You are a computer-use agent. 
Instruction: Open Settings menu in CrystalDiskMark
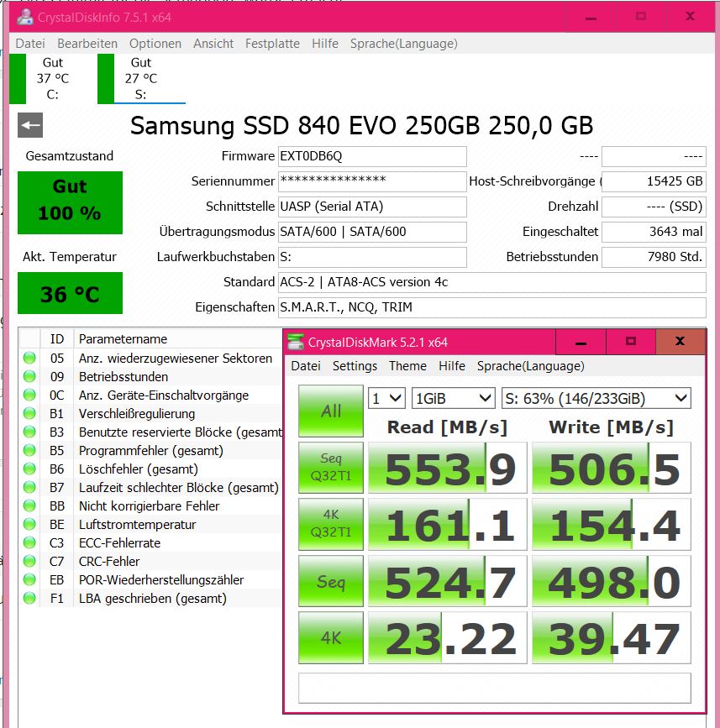(x=355, y=366)
